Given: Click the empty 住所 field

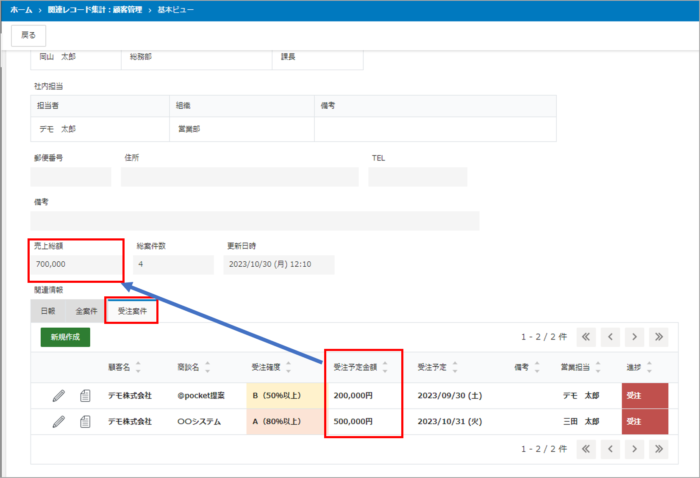Looking at the screenshot, I should click(x=240, y=177).
